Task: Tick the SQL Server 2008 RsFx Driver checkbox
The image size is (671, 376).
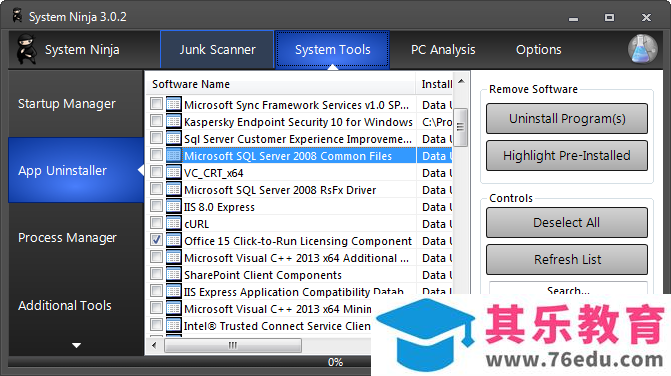Action: pyautogui.click(x=156, y=189)
